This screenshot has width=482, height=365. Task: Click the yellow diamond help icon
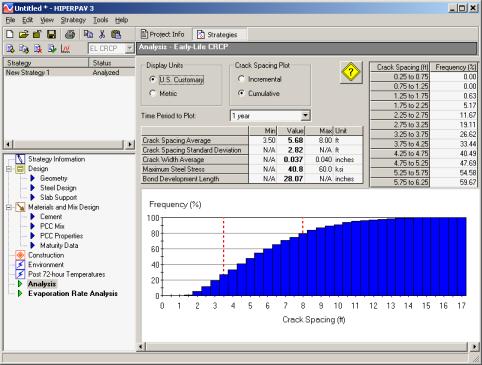tap(351, 72)
